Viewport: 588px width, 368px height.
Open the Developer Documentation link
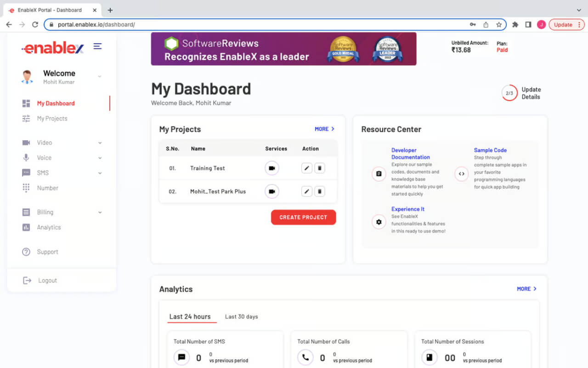click(x=411, y=154)
